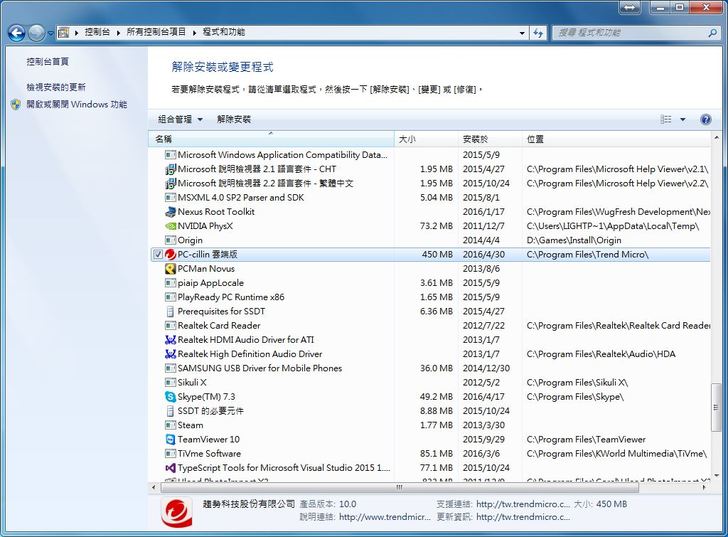This screenshot has width=728, height=537.
Task: Click the Microsoft 說明檢視器 2.1 icon
Action: 170,169
